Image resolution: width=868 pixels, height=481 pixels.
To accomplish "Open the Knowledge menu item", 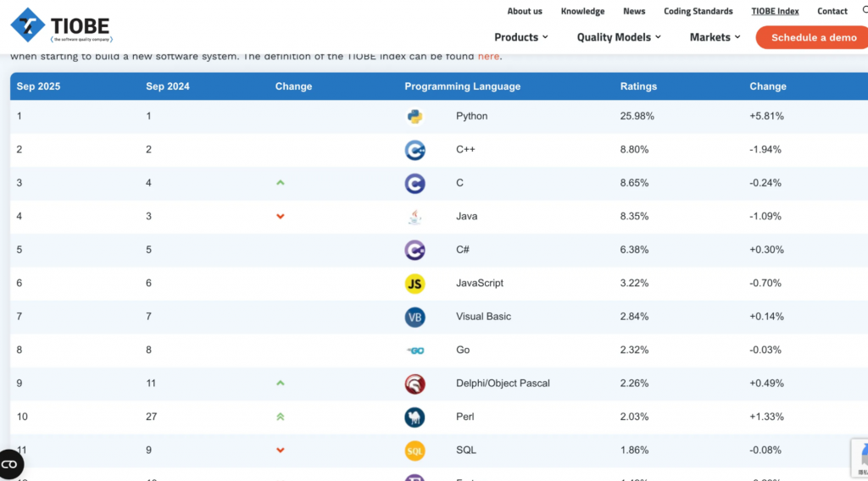I will (582, 11).
